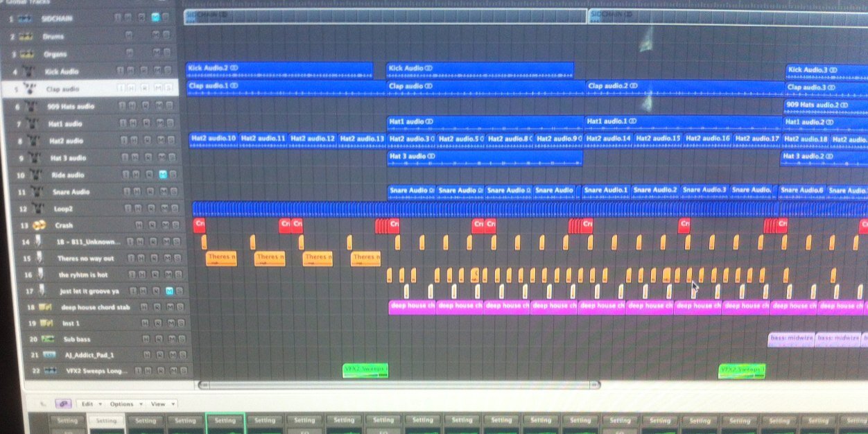Click the VFX2 Sweeps Long track icon
The image size is (868, 434).
(x=51, y=372)
